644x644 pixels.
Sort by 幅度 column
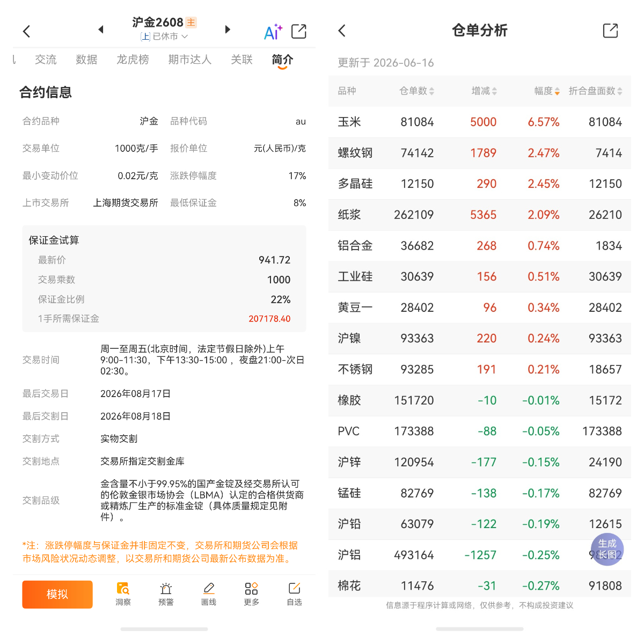click(547, 91)
